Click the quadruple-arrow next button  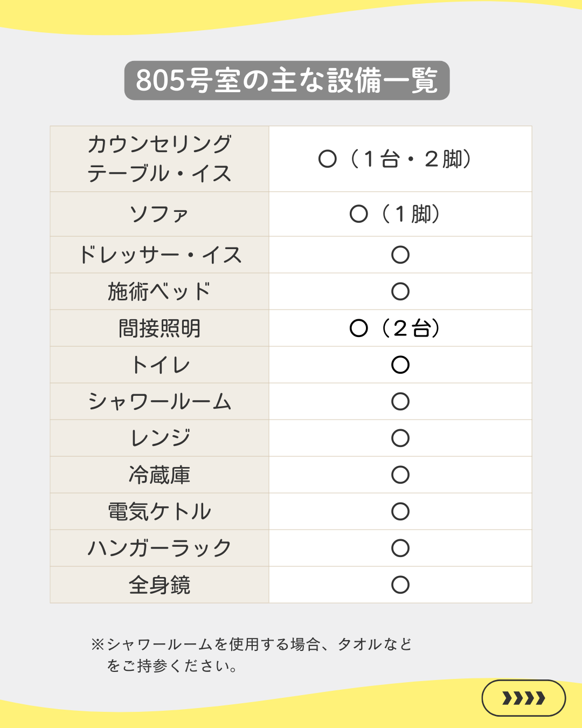coord(523,698)
